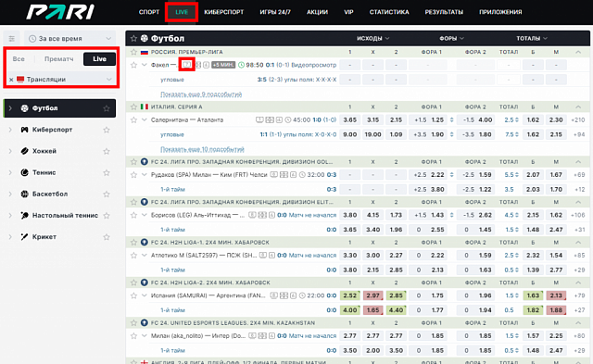Open Игры 24/7 in the top menu
The width and height of the screenshot is (593, 364).
click(275, 12)
